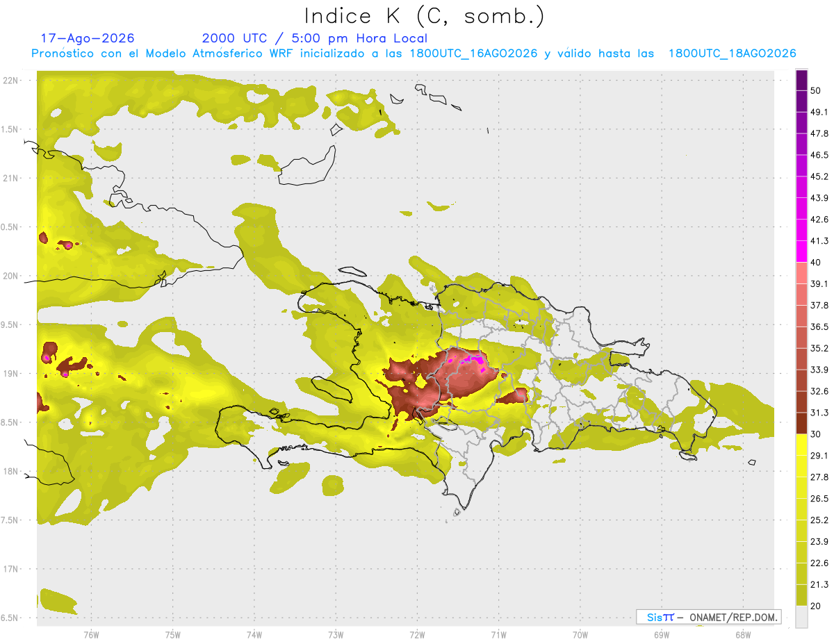
Task: Click the '18N' latitude label
Action: [12, 472]
